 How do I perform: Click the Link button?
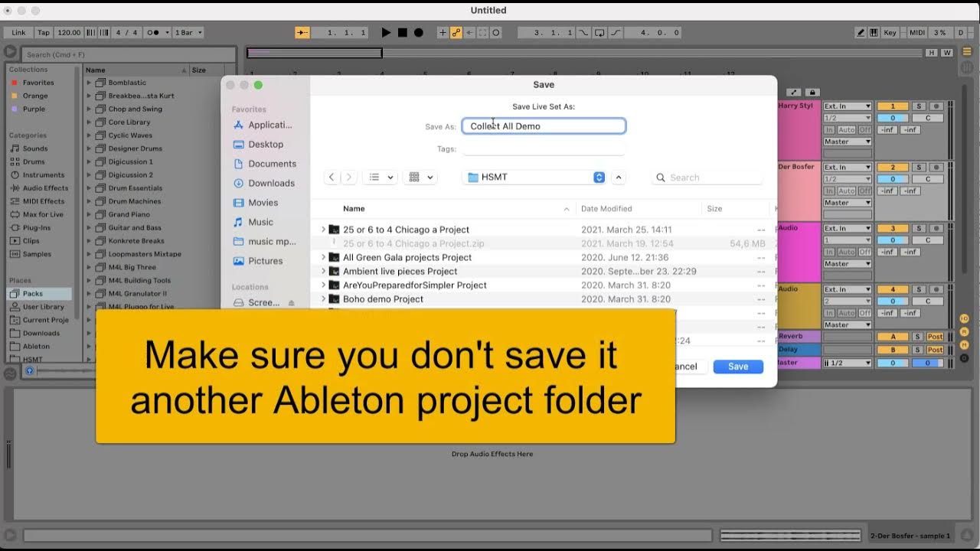tap(18, 33)
